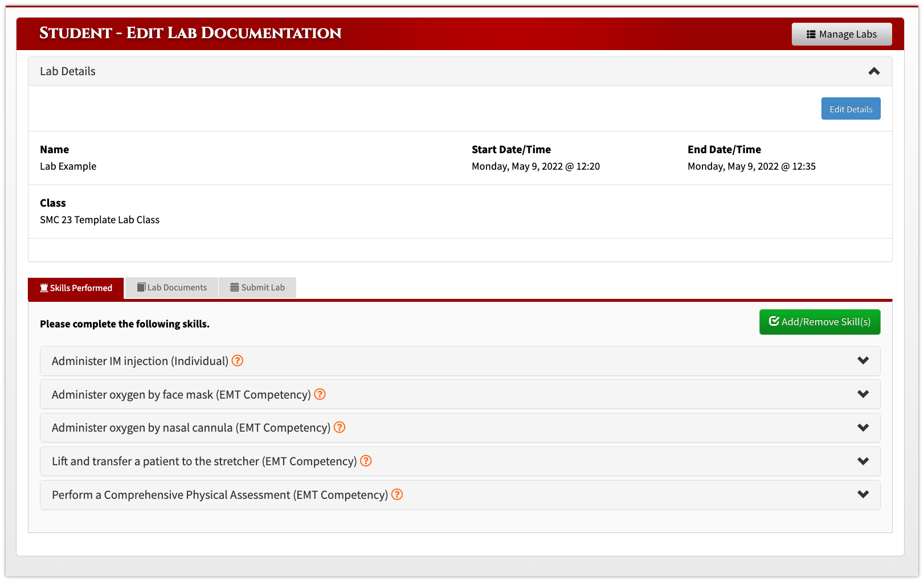This screenshot has height=582, width=924.
Task: Click the calendar icon on Submit Lab tab
Action: point(234,287)
